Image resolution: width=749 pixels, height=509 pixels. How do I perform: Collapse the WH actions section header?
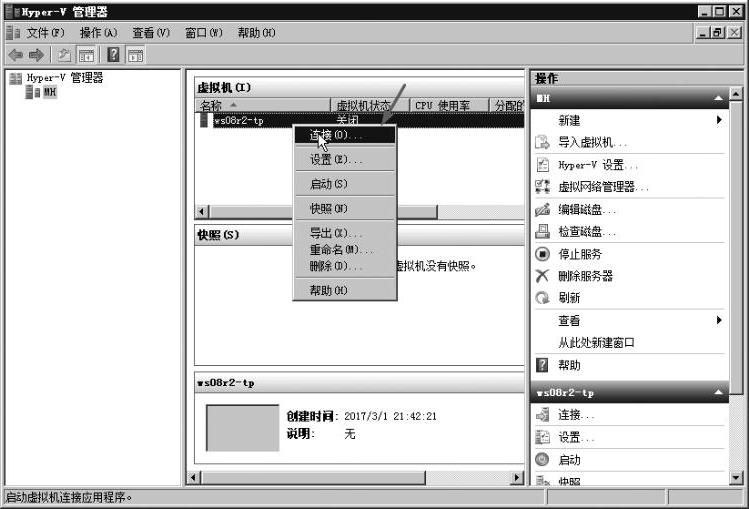click(x=629, y=98)
